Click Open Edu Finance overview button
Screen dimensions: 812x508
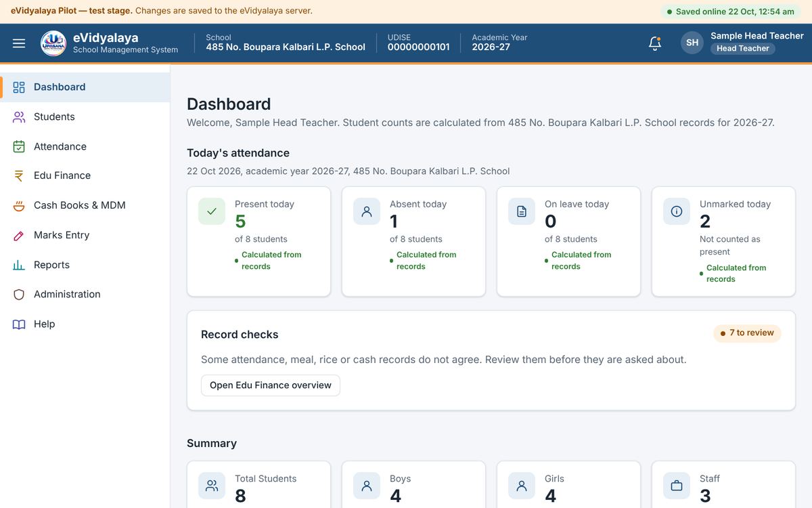271,385
